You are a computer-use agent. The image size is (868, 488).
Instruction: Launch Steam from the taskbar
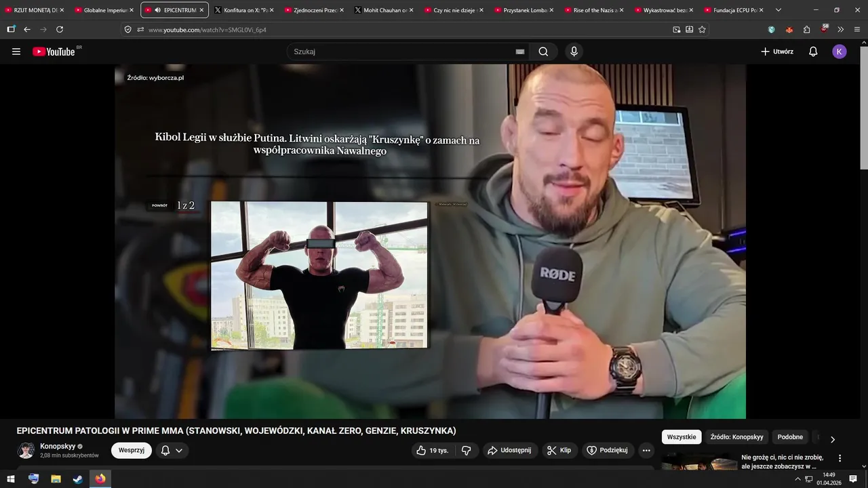point(78,479)
